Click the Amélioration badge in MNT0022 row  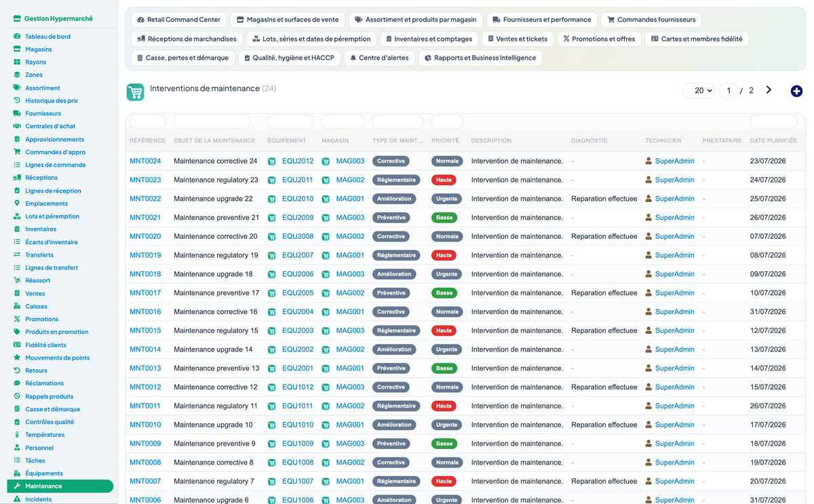point(395,199)
